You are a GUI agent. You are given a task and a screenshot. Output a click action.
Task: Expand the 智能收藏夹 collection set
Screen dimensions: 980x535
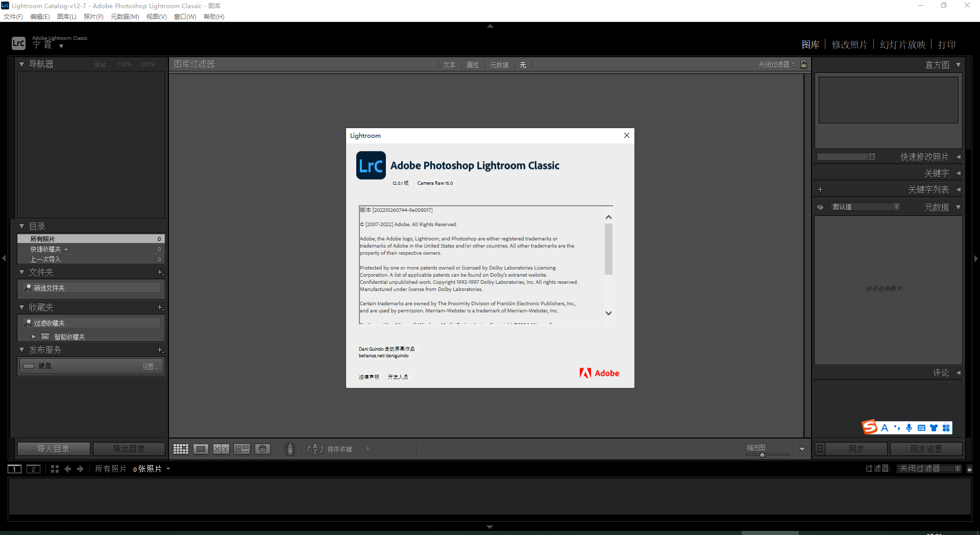[34, 337]
